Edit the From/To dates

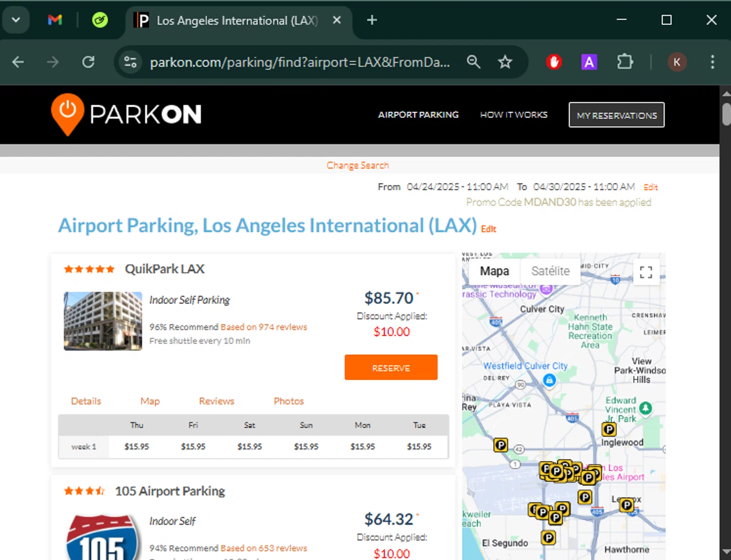651,187
